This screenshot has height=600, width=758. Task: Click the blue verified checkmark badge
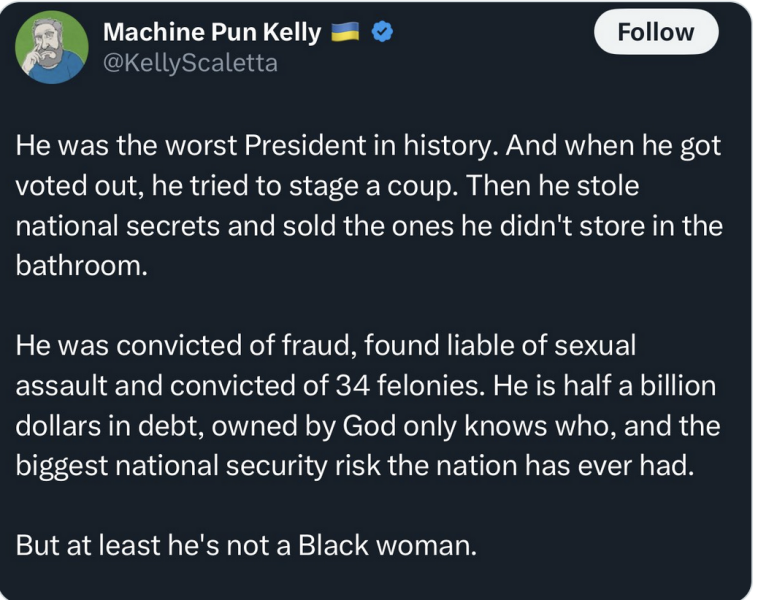pos(381,33)
